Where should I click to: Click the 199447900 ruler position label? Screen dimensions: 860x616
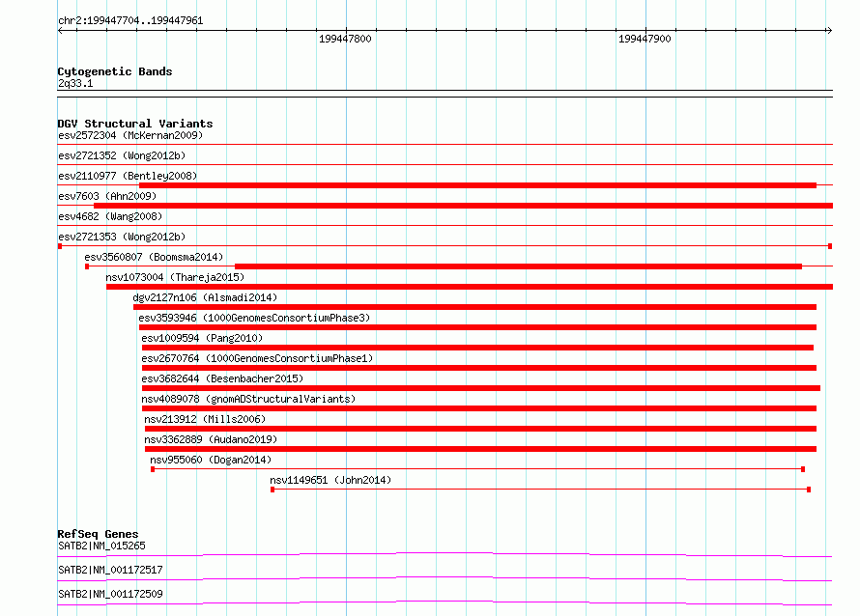pyautogui.click(x=645, y=39)
